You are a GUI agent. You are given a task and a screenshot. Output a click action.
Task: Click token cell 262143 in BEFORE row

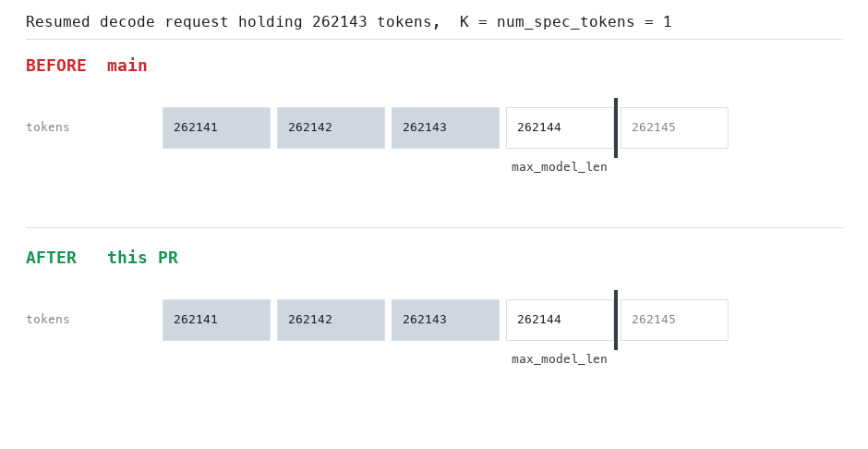pyautogui.click(x=446, y=127)
